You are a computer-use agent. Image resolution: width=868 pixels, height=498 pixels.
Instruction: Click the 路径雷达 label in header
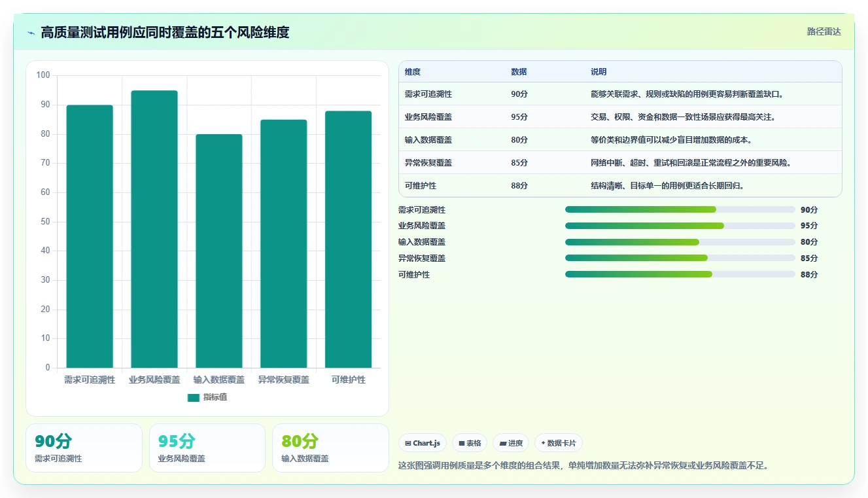tap(824, 31)
